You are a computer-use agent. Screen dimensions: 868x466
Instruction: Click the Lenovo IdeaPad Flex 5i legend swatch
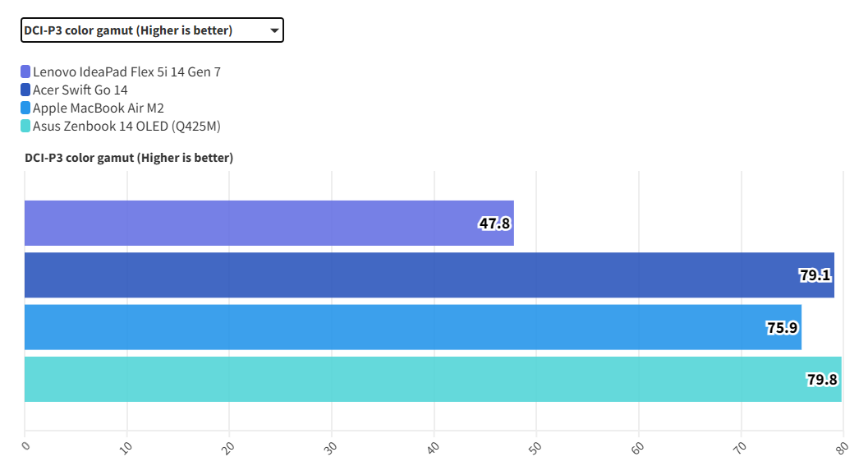[25, 72]
